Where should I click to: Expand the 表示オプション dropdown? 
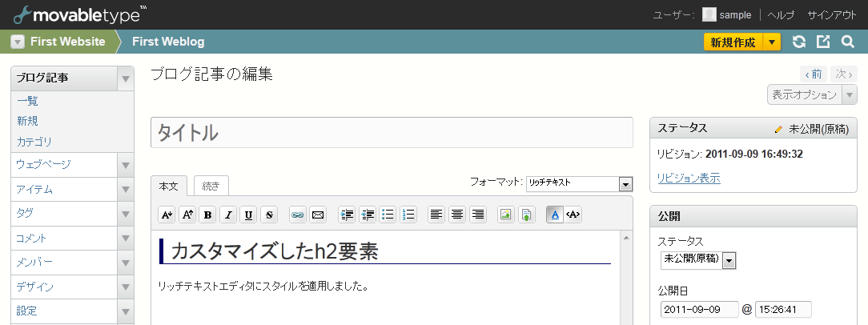(849, 94)
